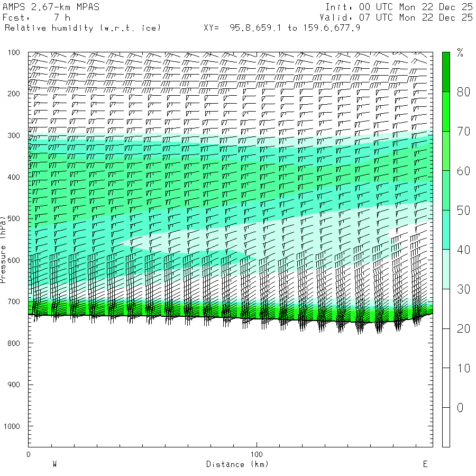Click the bright green humid layer above terrain
Viewport: 476px width, 476px height.
pos(231,311)
